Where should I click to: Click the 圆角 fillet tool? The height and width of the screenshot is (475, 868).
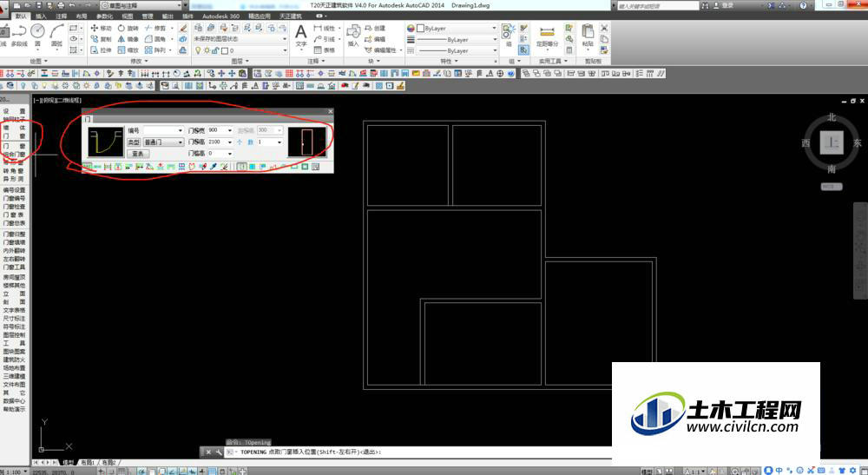(155, 39)
